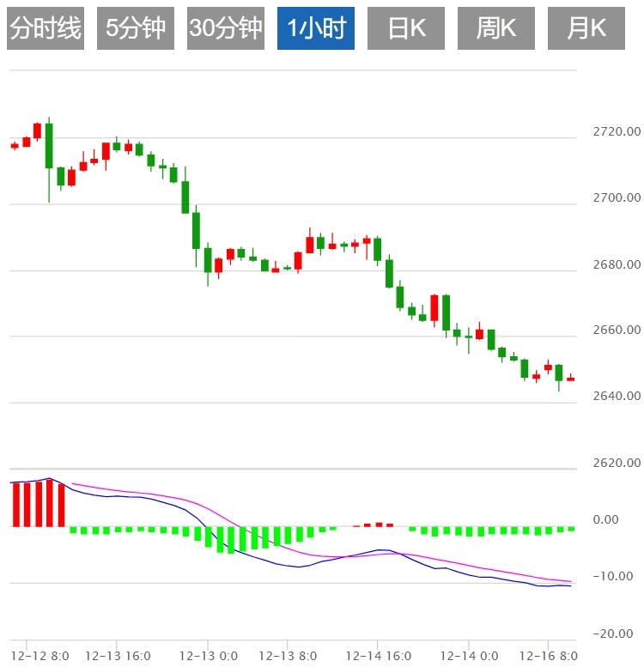Click the 2620.00 price axis label
The width and height of the screenshot is (644, 667).
point(617,464)
